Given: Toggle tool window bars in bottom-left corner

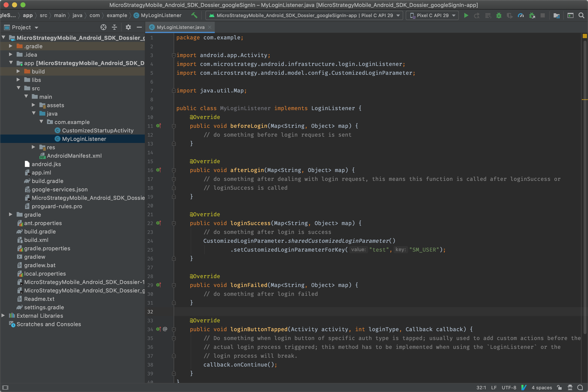Looking at the screenshot, I should click(5, 388).
